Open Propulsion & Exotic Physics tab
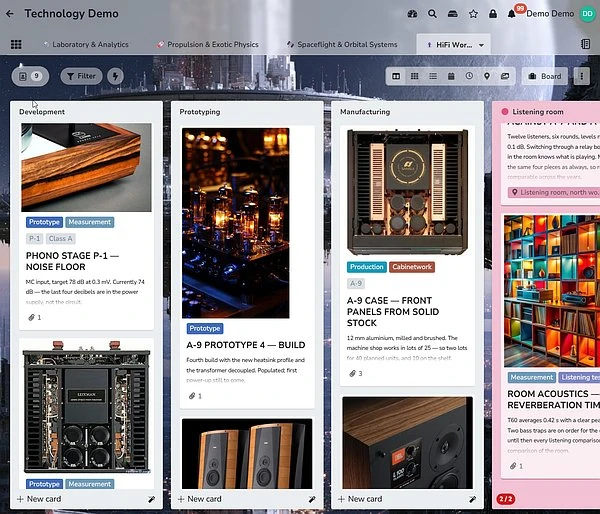Viewport: 600px width, 514px height. [x=208, y=44]
